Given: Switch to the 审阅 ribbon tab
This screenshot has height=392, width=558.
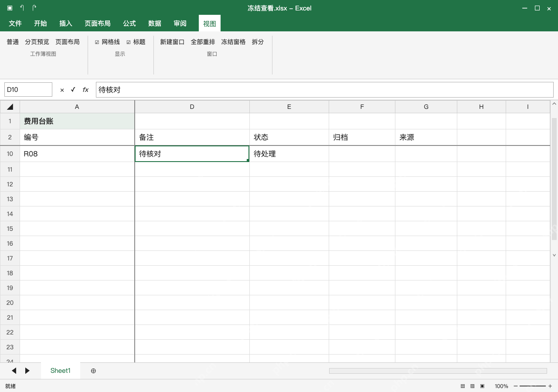Looking at the screenshot, I should [x=180, y=24].
